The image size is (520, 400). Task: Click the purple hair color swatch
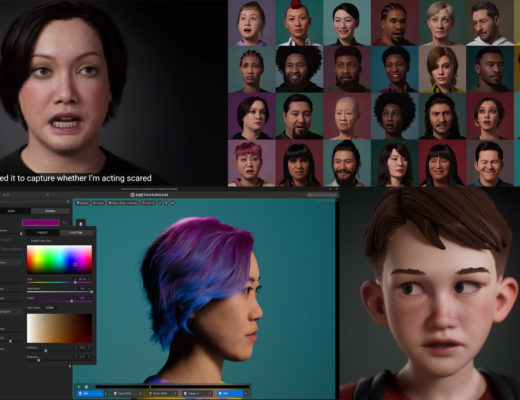(x=41, y=222)
